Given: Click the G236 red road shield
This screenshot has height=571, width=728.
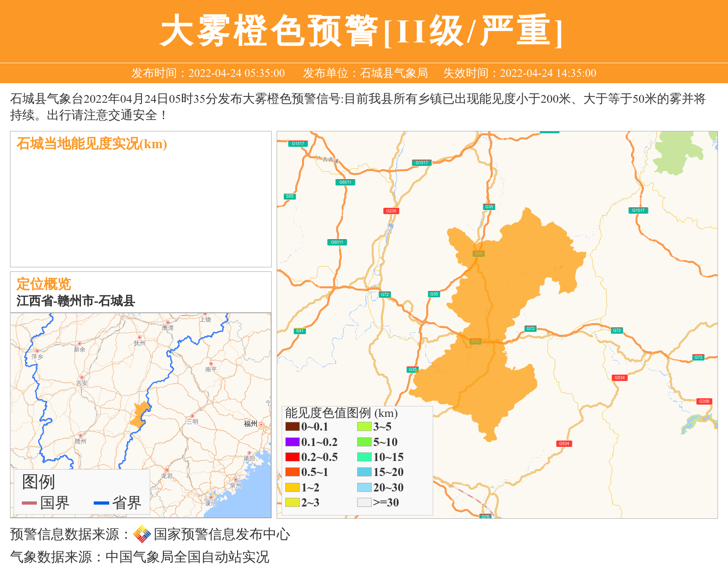Looking at the screenshot, I should pyautogui.click(x=391, y=210).
